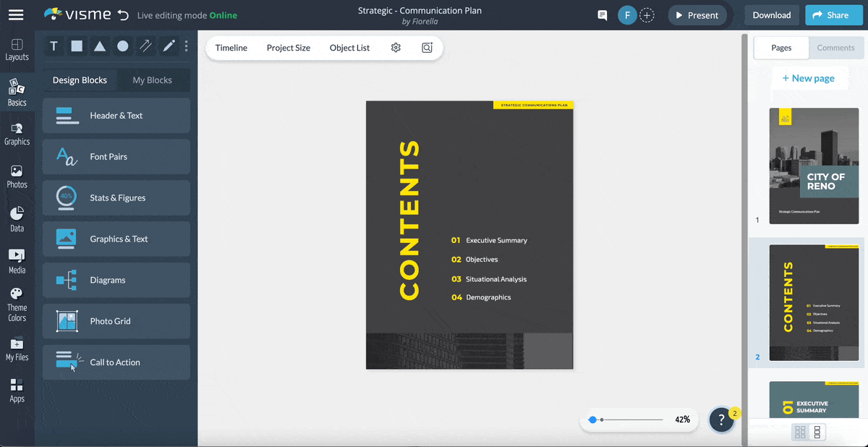This screenshot has height=447, width=868.
Task: Click the New page button
Action: tap(809, 77)
